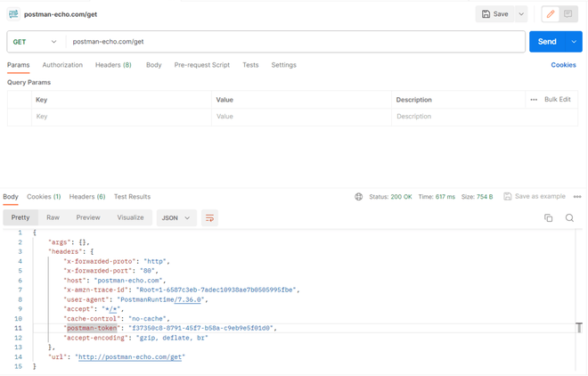
Task: Click Bulk Edit in query params
Action: [x=558, y=100]
